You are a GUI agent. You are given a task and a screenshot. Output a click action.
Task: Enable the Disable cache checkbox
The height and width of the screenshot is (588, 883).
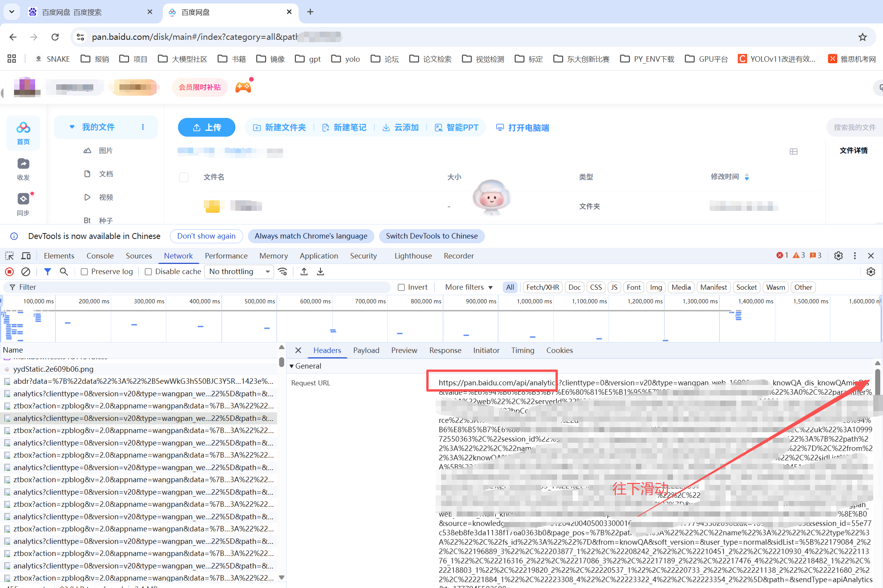point(148,272)
